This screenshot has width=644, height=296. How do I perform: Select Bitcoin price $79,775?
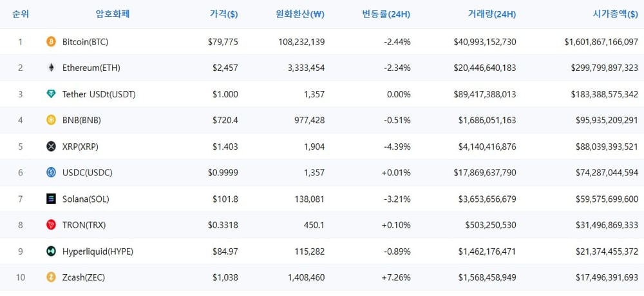click(x=223, y=42)
